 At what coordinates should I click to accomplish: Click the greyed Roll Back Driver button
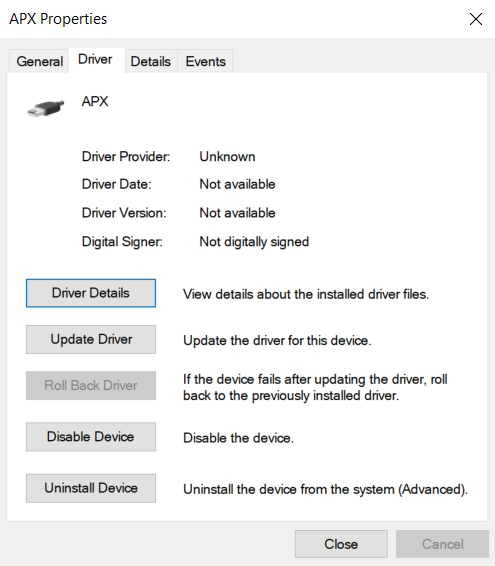point(91,385)
